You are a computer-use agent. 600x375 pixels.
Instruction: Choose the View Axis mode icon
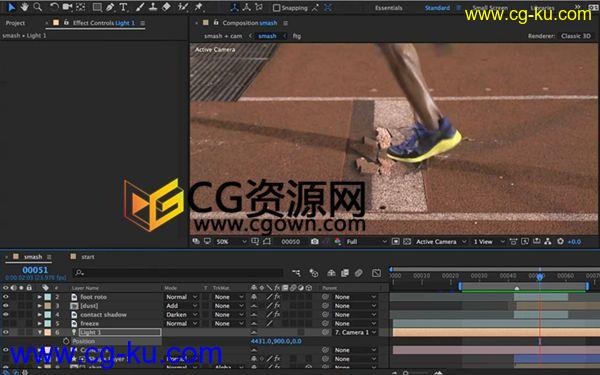coord(259,7)
